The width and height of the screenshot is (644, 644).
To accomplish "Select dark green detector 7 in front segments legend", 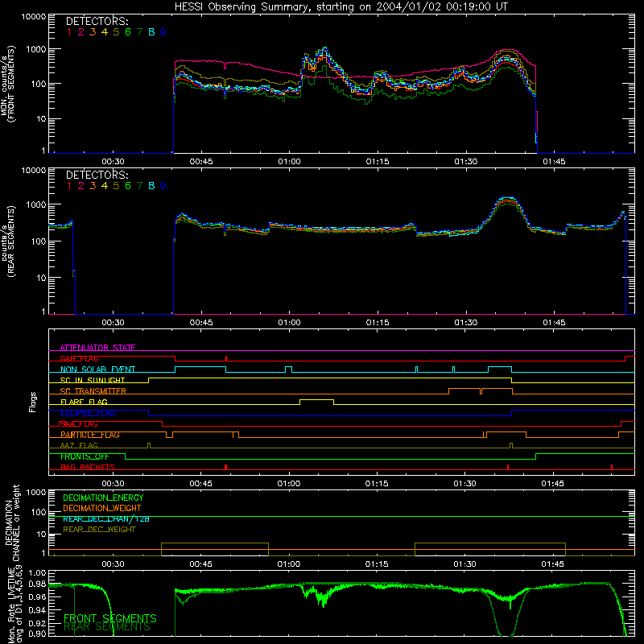I will [139, 32].
